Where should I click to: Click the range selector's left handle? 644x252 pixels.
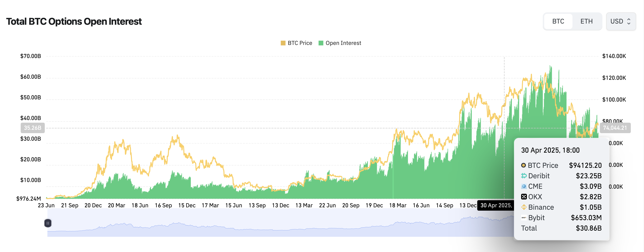48,223
